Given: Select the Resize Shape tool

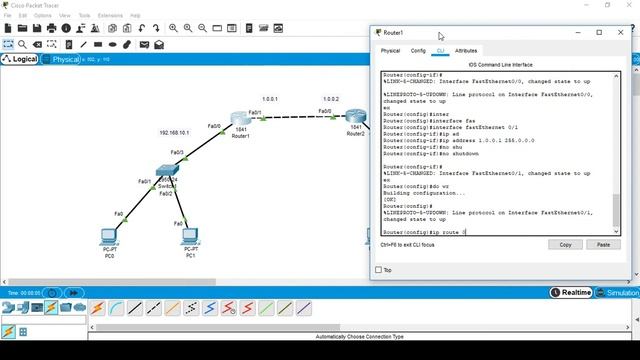Looking at the screenshot, I should 51,44.
